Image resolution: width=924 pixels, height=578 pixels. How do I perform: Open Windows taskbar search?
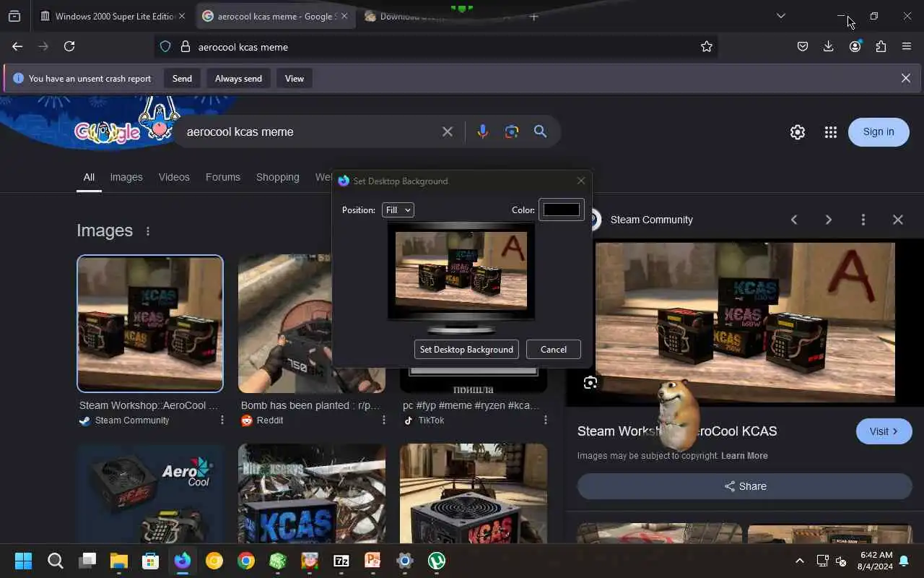click(55, 561)
